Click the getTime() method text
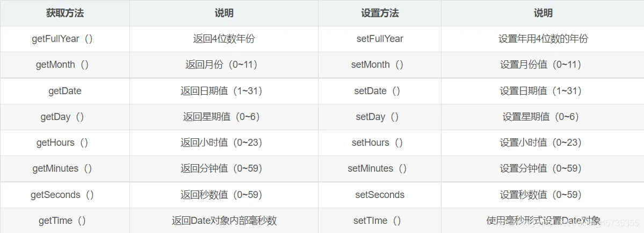The width and height of the screenshot is (644, 233). click(62, 221)
